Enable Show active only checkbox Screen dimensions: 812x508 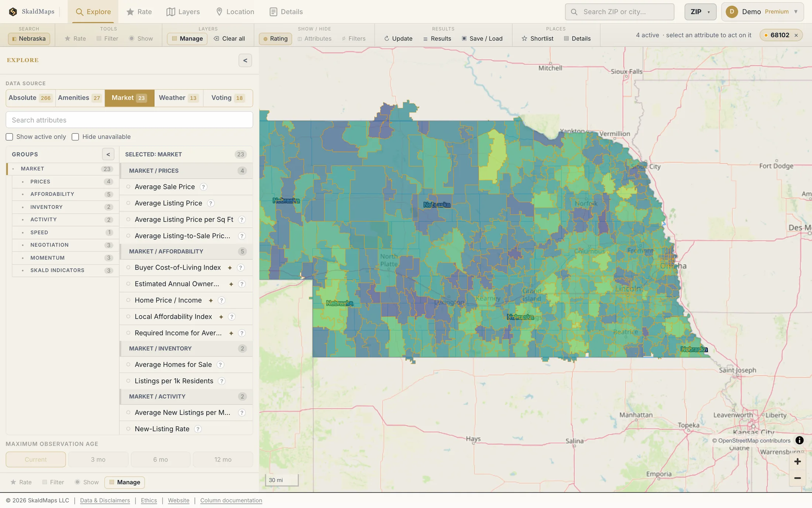pos(9,137)
